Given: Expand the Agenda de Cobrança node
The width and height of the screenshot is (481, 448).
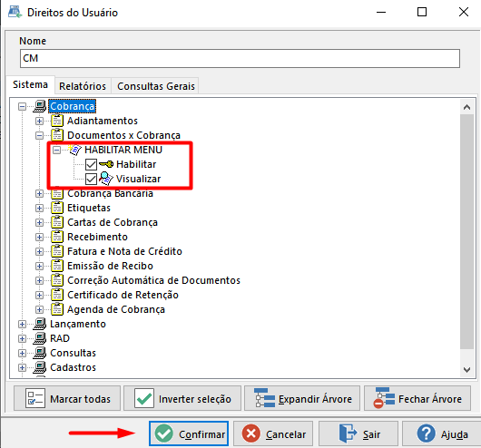Looking at the screenshot, I should [x=39, y=309].
